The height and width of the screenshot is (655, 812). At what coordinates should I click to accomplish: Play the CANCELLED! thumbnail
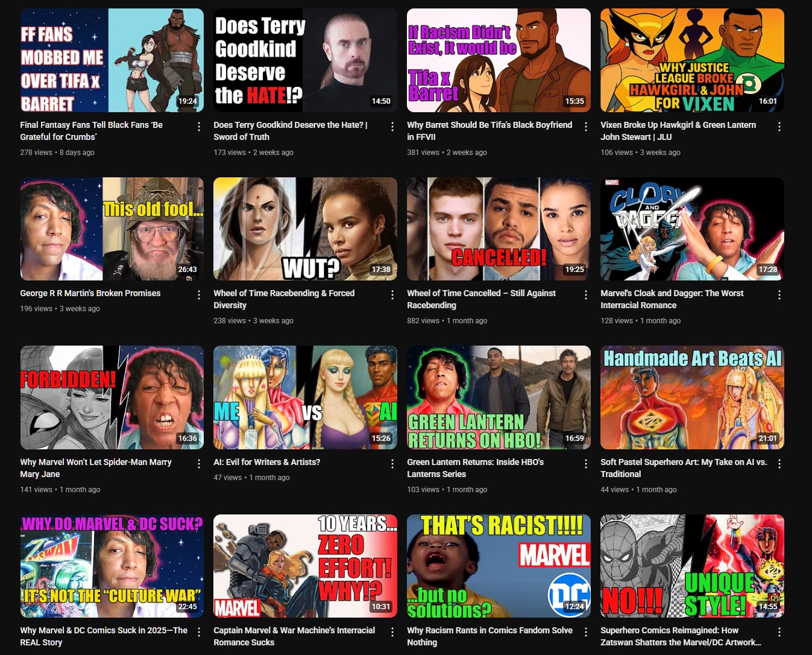click(x=499, y=229)
